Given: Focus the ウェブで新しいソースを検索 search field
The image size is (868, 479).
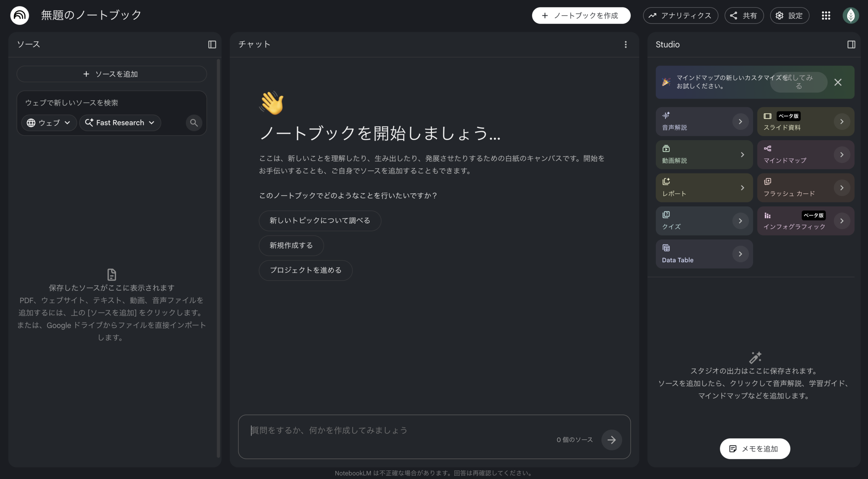Looking at the screenshot, I should pyautogui.click(x=112, y=103).
